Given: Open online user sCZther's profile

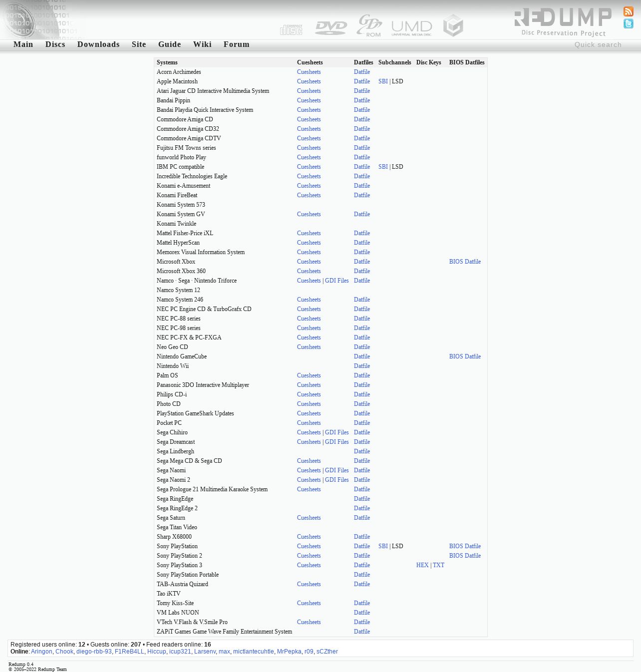Looking at the screenshot, I should tap(327, 652).
